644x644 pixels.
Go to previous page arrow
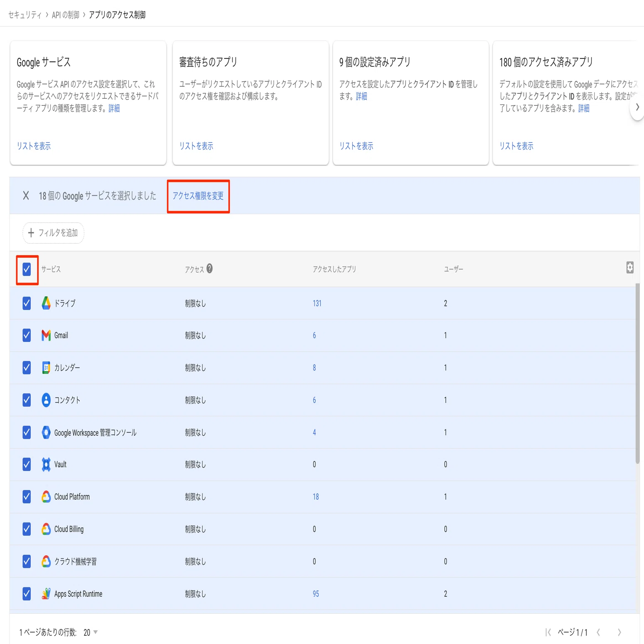click(x=598, y=632)
